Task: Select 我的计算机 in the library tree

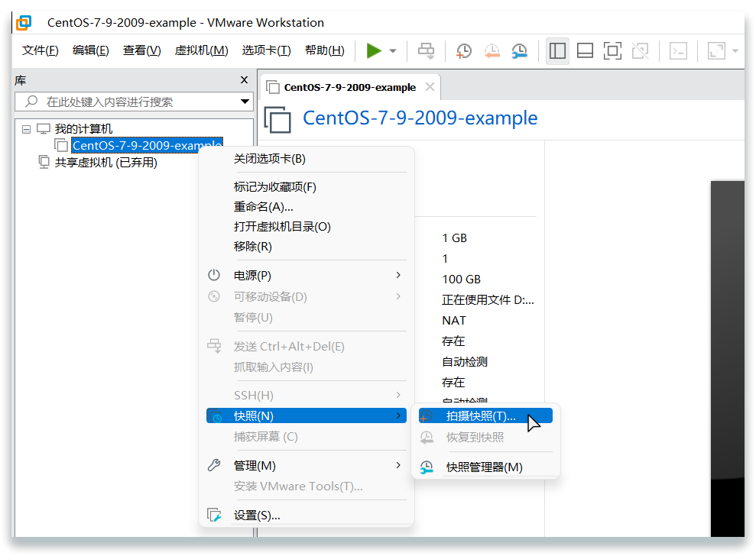Action: [x=83, y=128]
